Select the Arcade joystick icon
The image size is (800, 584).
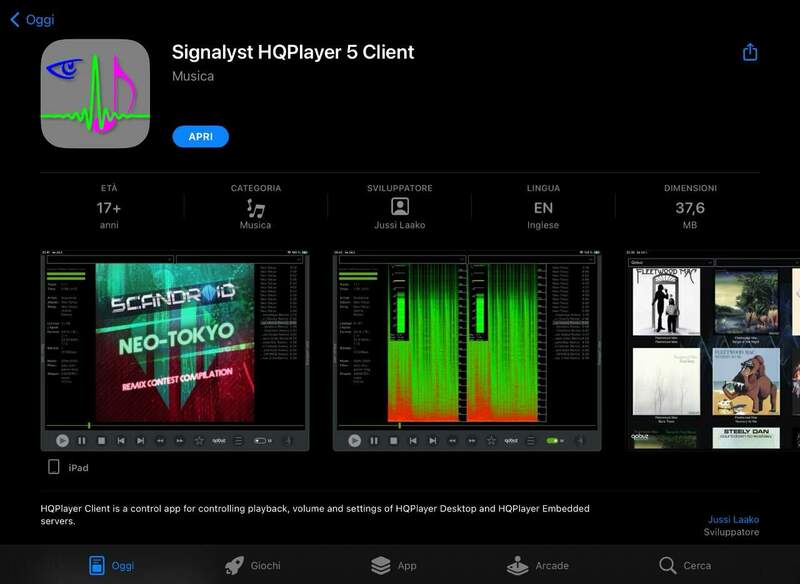(517, 565)
